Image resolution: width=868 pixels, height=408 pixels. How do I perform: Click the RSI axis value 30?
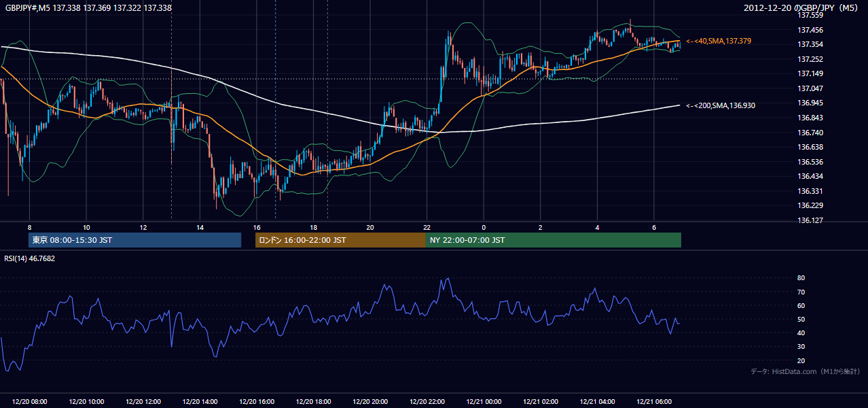(801, 347)
